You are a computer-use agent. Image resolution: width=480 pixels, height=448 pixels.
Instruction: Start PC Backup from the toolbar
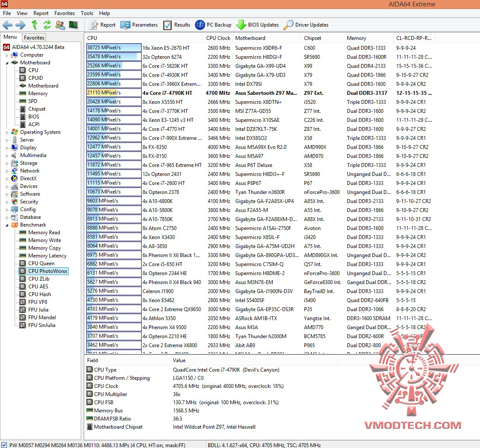point(213,25)
